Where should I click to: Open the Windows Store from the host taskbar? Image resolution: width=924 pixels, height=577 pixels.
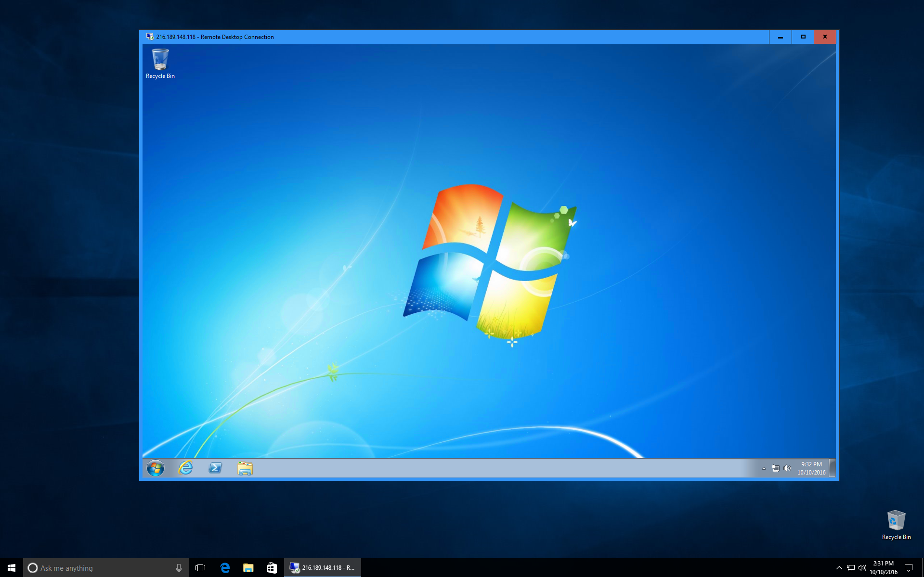(x=272, y=568)
